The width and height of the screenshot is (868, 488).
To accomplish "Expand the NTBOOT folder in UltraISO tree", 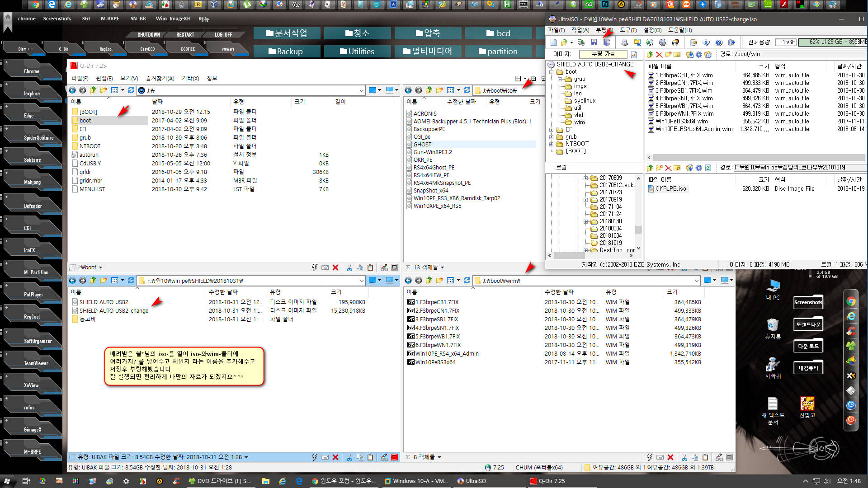I will click(552, 144).
